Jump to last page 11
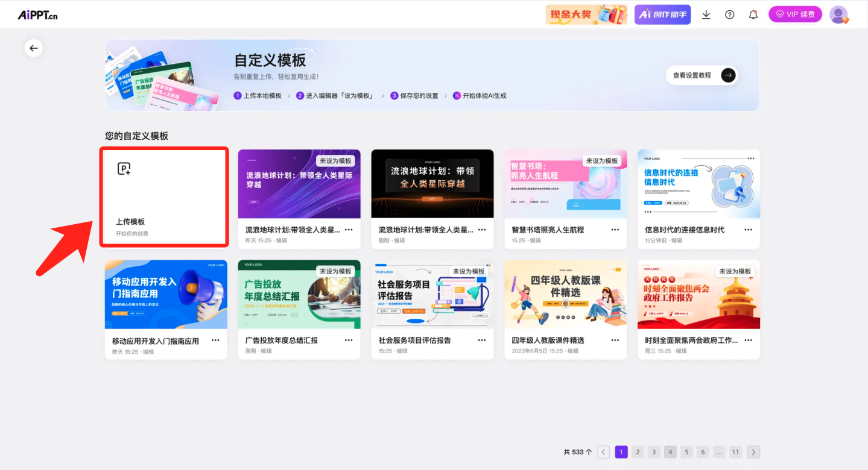This screenshot has height=470, width=868. click(735, 452)
